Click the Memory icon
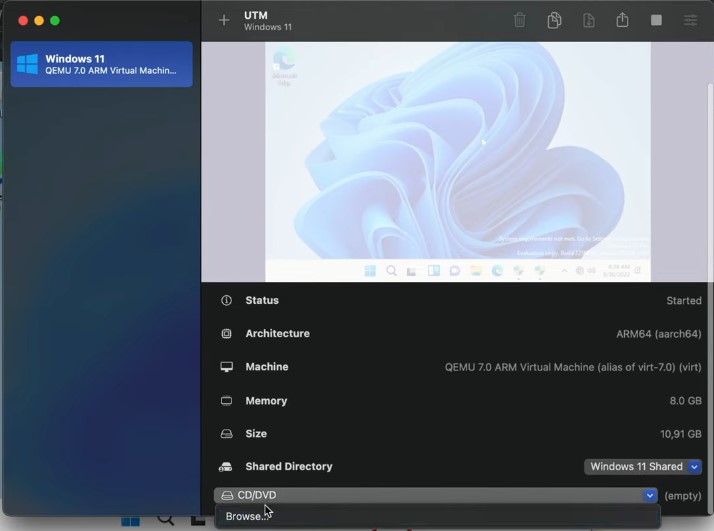Image resolution: width=714 pixels, height=531 pixels. pos(226,401)
